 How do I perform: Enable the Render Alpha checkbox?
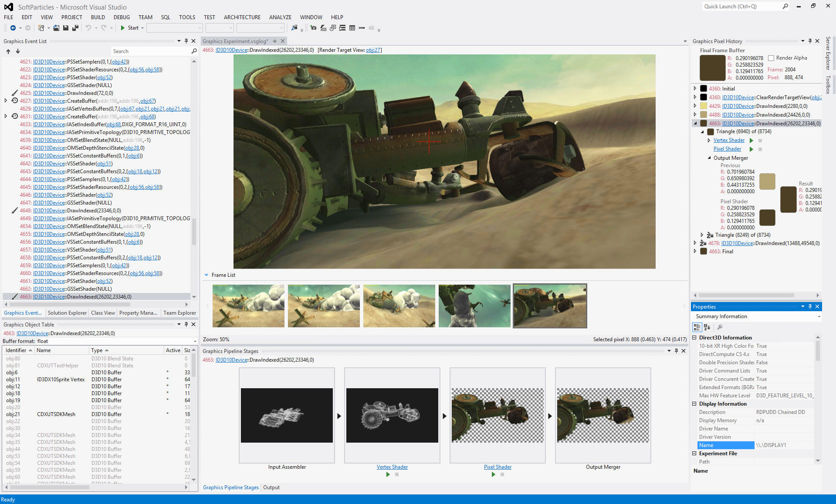click(771, 58)
